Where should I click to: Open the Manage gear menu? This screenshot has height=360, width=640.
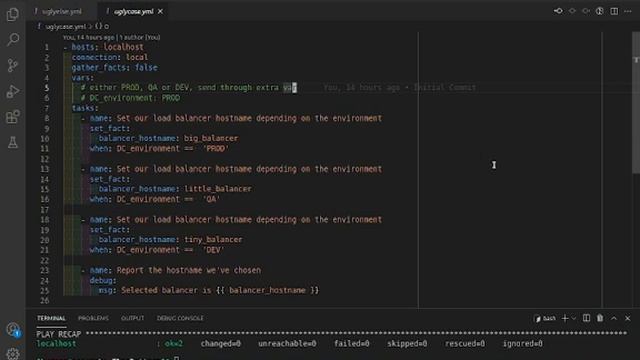click(x=13, y=353)
